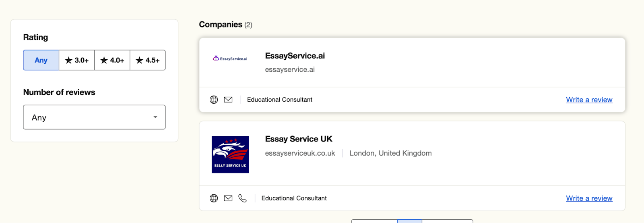This screenshot has height=223, width=644.
Task: Write a review for Essay Service UK
Action: coord(589,198)
